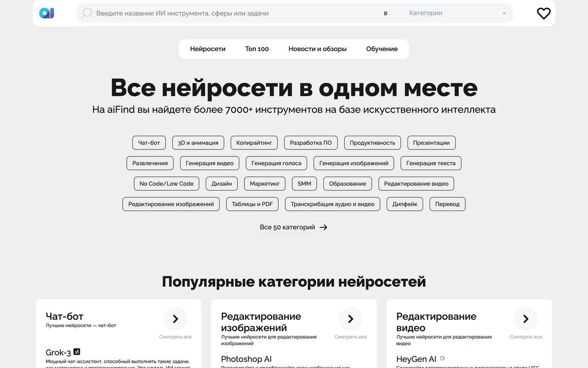Select the Дипфейк category tag
The height and width of the screenshot is (368, 588).
(x=405, y=204)
